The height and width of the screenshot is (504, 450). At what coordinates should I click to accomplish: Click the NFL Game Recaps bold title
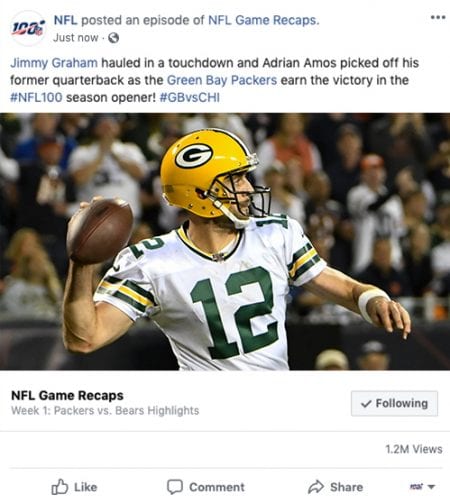tap(67, 396)
